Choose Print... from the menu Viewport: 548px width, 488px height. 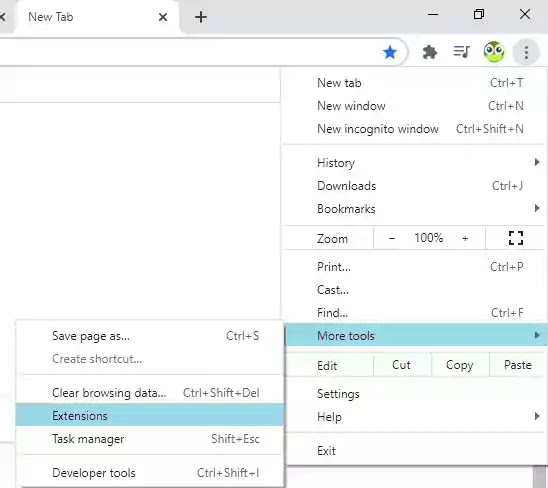point(414,267)
